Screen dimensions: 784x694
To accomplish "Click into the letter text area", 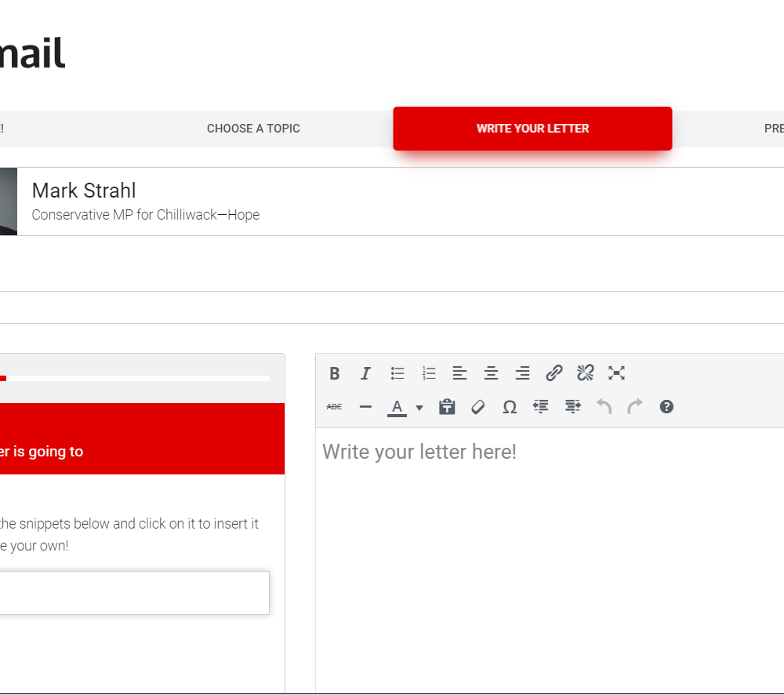I will pyautogui.click(x=549, y=549).
